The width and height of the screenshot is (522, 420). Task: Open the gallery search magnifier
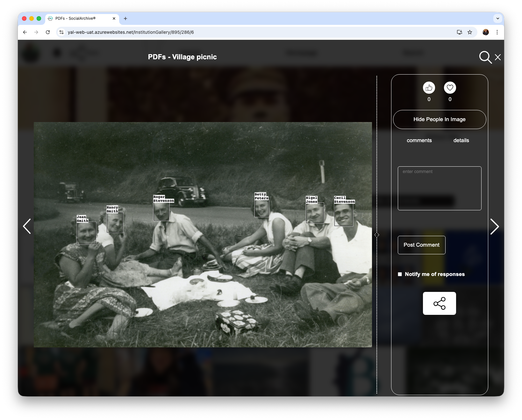pos(485,58)
